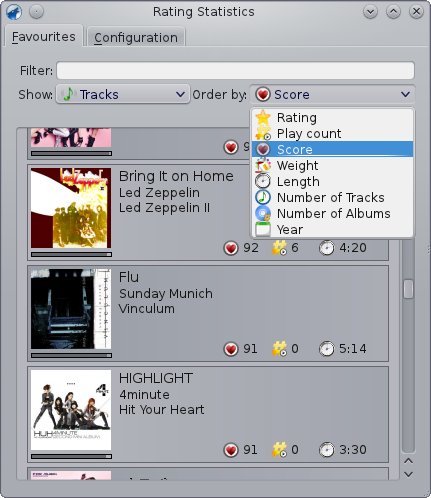Viewport: 431px width, 498px height.
Task: Click the Order by dropdown chevron
Action: [x=405, y=95]
